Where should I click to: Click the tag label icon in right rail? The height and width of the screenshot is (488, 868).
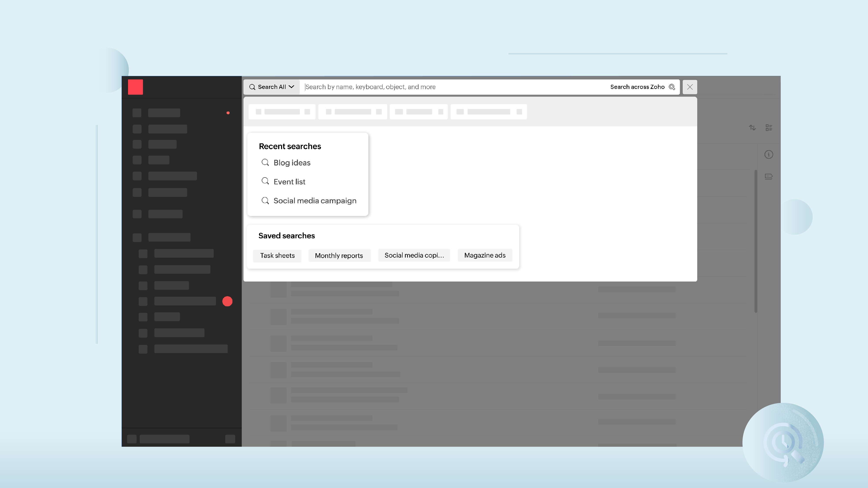[x=769, y=177]
